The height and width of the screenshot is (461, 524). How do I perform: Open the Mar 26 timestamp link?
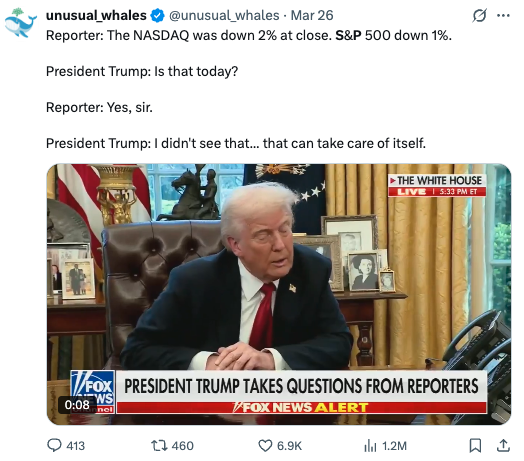pyautogui.click(x=312, y=15)
